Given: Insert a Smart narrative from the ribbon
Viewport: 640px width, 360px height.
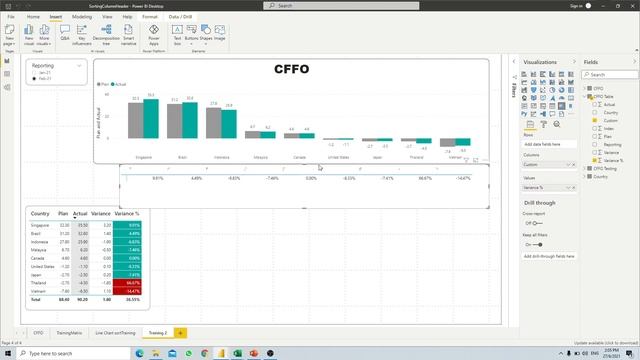Looking at the screenshot, I should point(128,35).
